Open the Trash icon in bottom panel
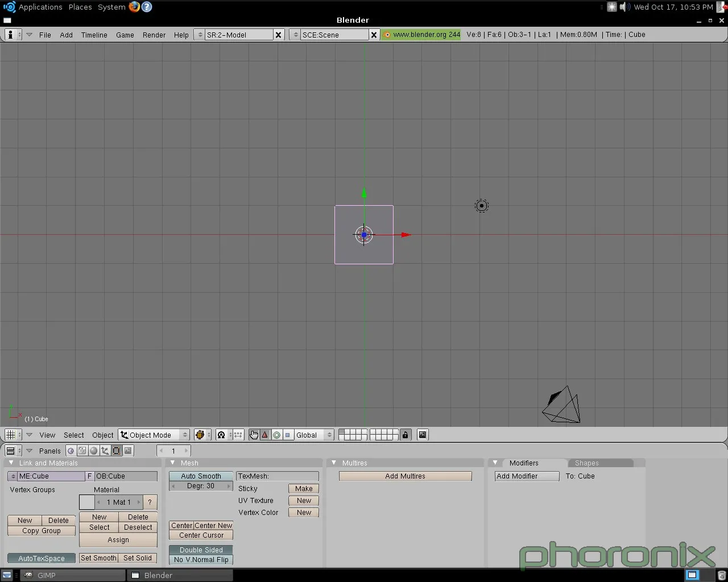Image resolution: width=728 pixels, height=582 pixels. click(x=721, y=575)
